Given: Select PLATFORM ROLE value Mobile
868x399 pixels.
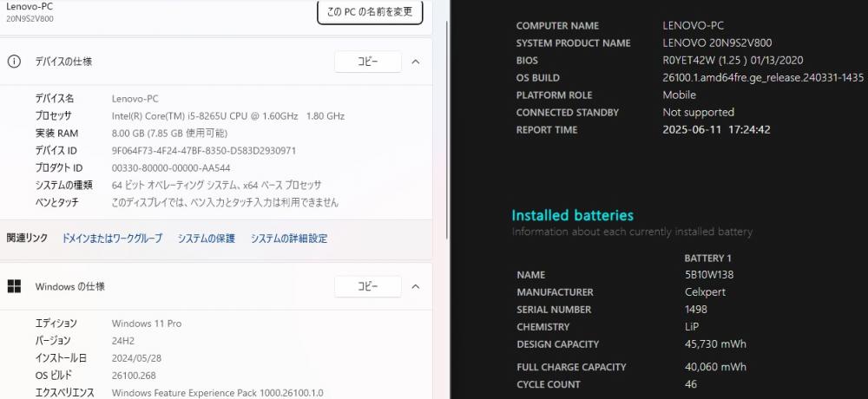Looking at the screenshot, I should 680,95.
